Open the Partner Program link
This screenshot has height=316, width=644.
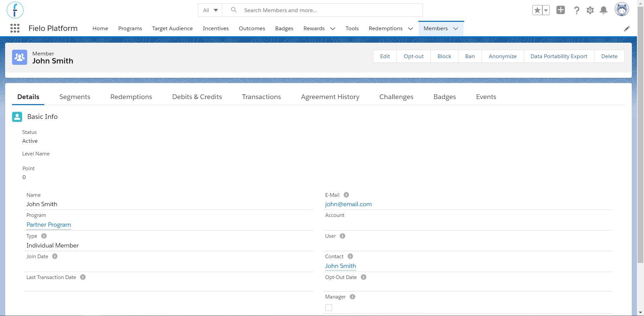tap(49, 225)
